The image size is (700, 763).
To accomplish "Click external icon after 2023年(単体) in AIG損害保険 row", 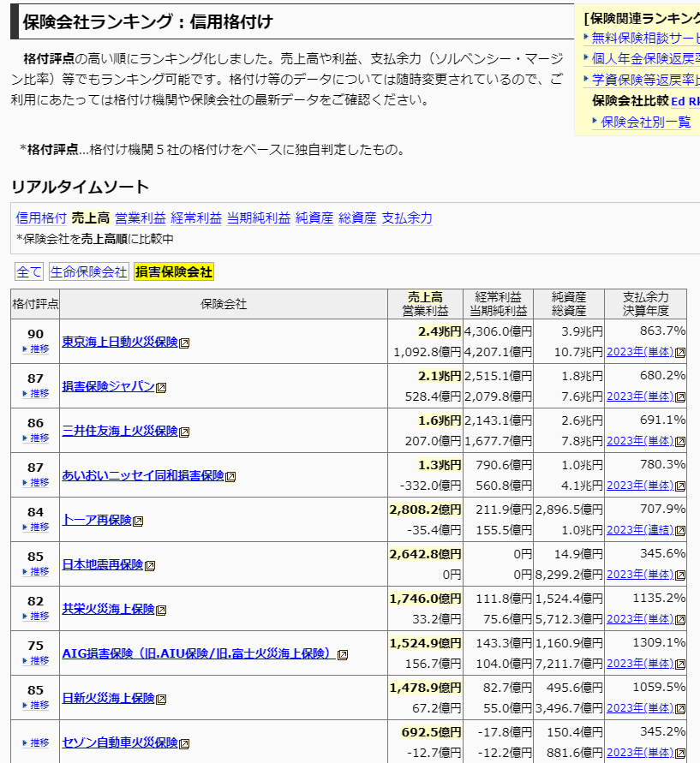I will [680, 665].
